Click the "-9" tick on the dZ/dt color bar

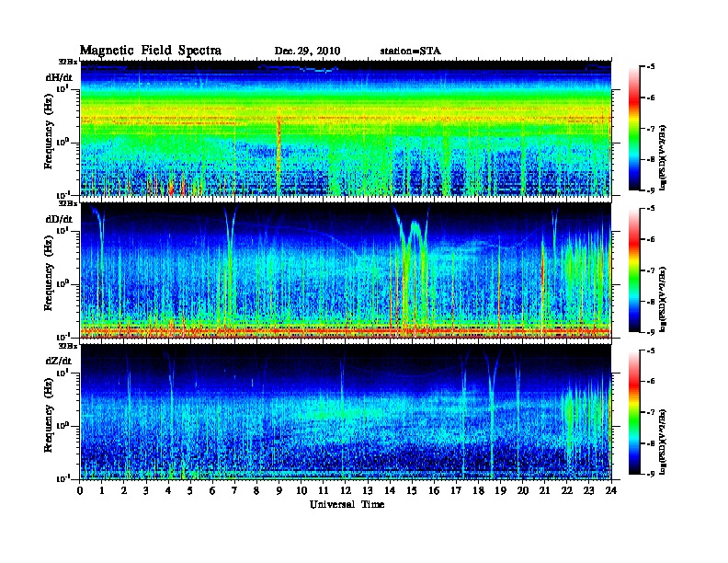651,474
